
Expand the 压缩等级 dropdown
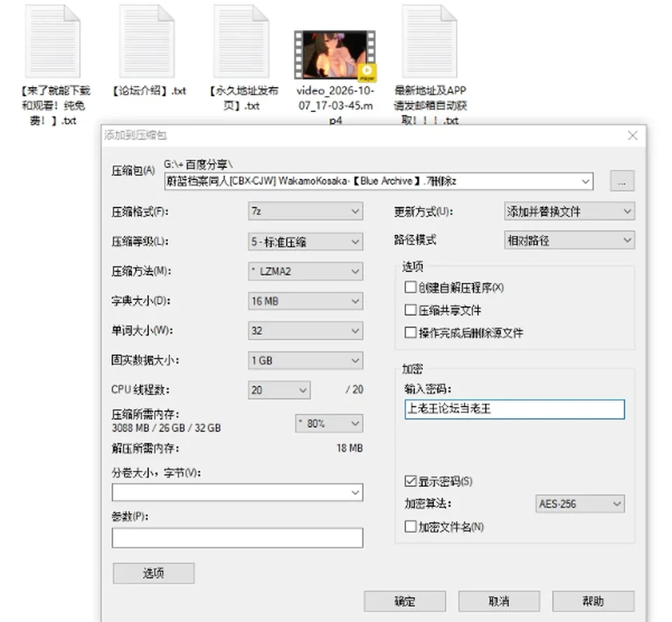pos(305,242)
